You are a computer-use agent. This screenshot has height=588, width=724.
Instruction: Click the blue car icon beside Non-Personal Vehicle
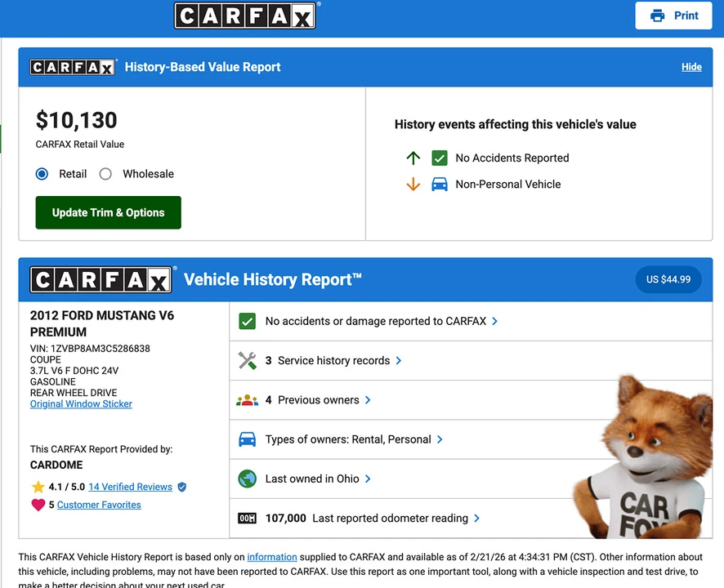click(440, 184)
